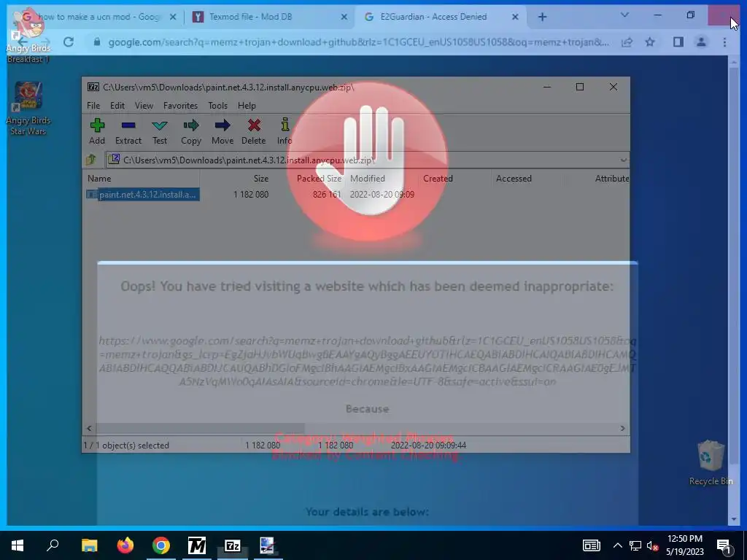Select the Recycle Bin desktop icon
Image resolution: width=747 pixels, height=560 pixels.
click(711, 463)
